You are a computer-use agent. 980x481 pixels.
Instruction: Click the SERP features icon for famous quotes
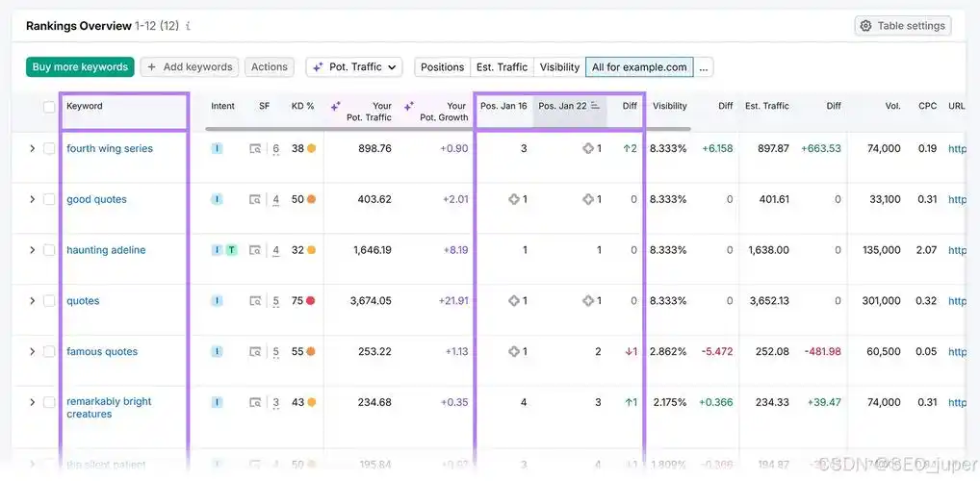(255, 352)
